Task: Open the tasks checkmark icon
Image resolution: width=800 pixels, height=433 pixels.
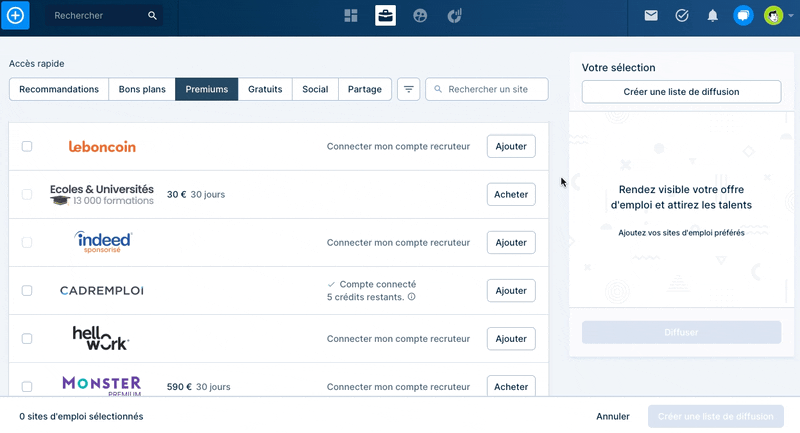Action: tap(682, 16)
